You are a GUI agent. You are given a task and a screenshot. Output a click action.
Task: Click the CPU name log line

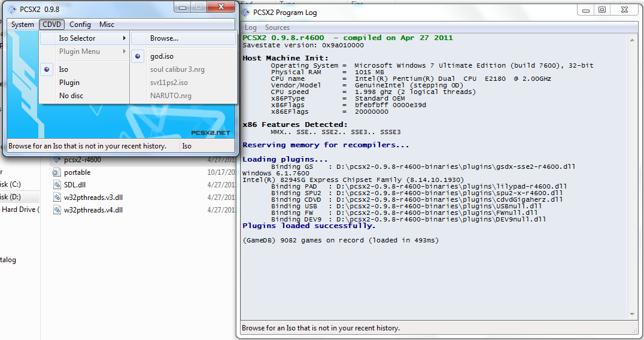(411, 79)
